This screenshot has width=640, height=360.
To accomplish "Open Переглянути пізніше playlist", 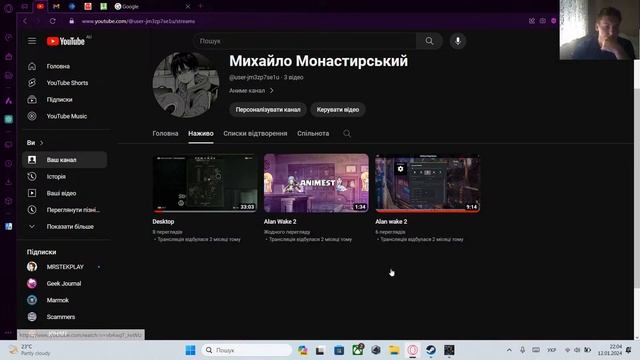I will tap(64, 210).
